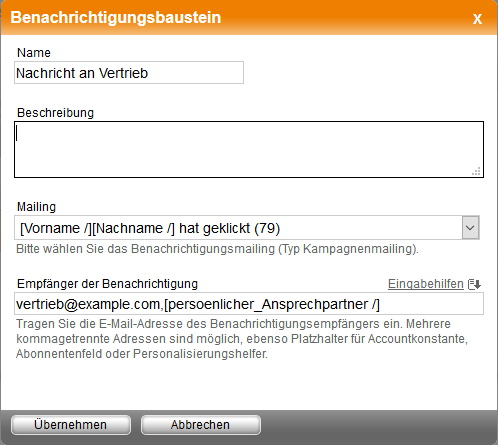Open the '[Vorname /][Nachname /] hat geklickt (79)' combo box
The width and height of the screenshot is (498, 445).
pyautogui.click(x=247, y=228)
